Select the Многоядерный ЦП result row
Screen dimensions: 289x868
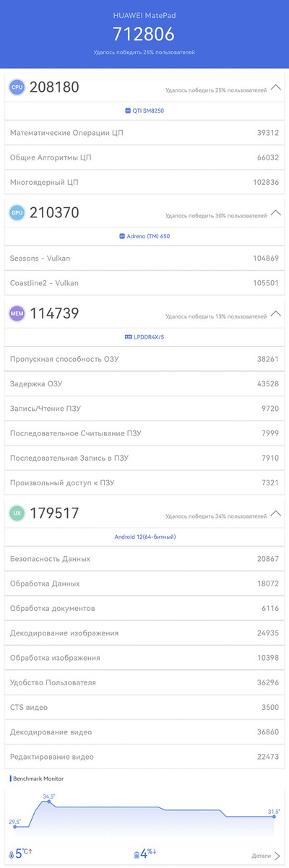(x=144, y=182)
